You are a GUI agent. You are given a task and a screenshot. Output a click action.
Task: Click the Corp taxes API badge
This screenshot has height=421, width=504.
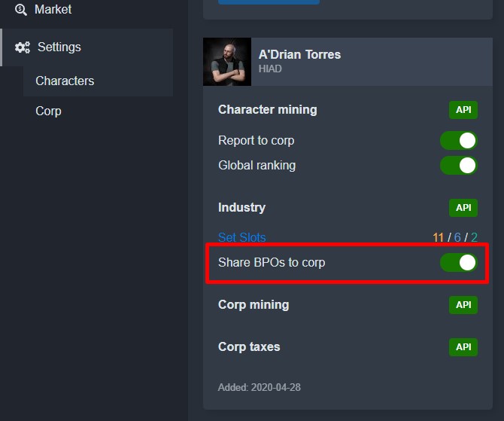pos(463,347)
